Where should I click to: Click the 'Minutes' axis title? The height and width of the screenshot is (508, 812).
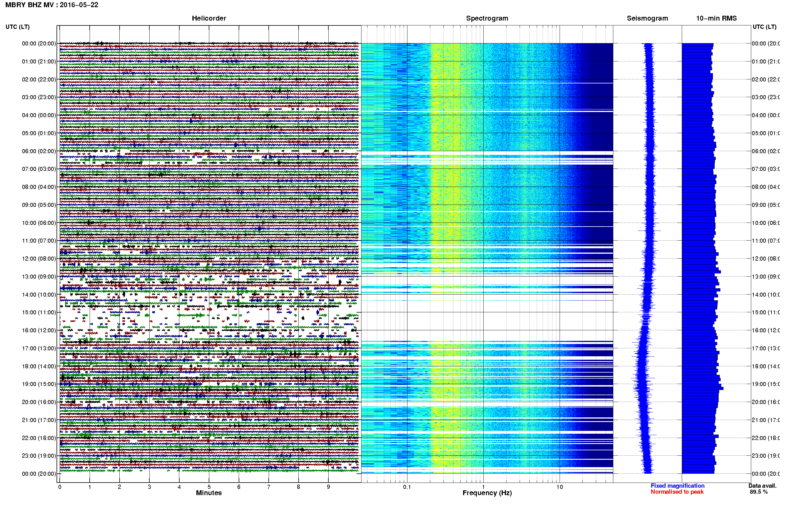pos(209,493)
